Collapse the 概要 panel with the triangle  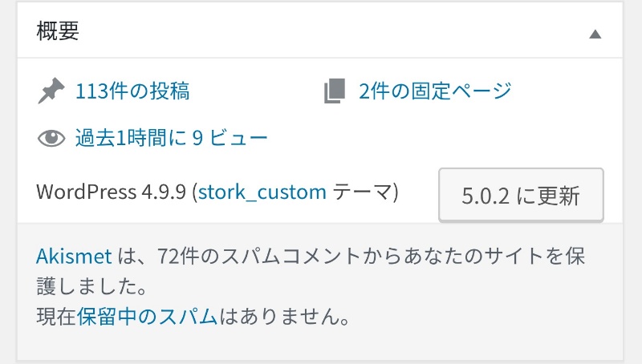595,34
